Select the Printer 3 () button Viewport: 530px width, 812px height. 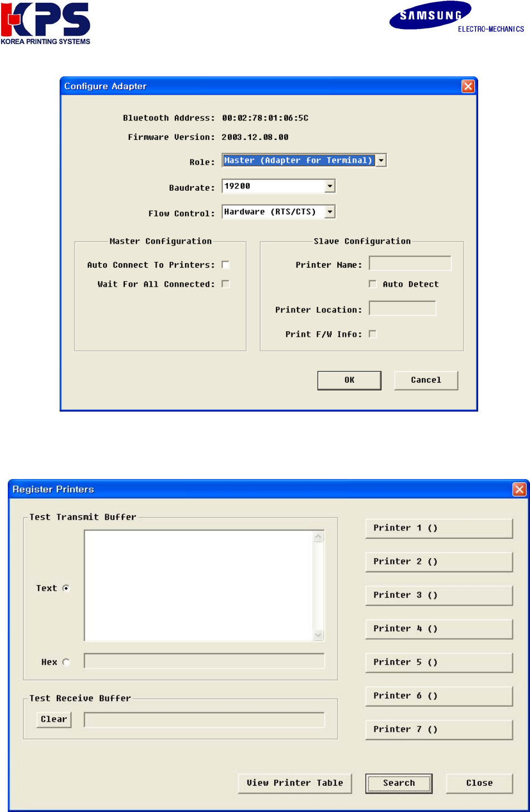[439, 595]
